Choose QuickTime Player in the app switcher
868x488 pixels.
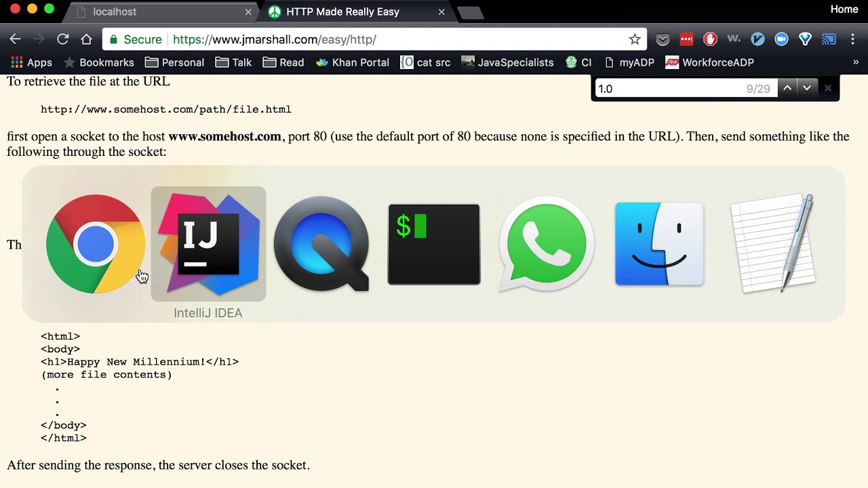point(321,244)
